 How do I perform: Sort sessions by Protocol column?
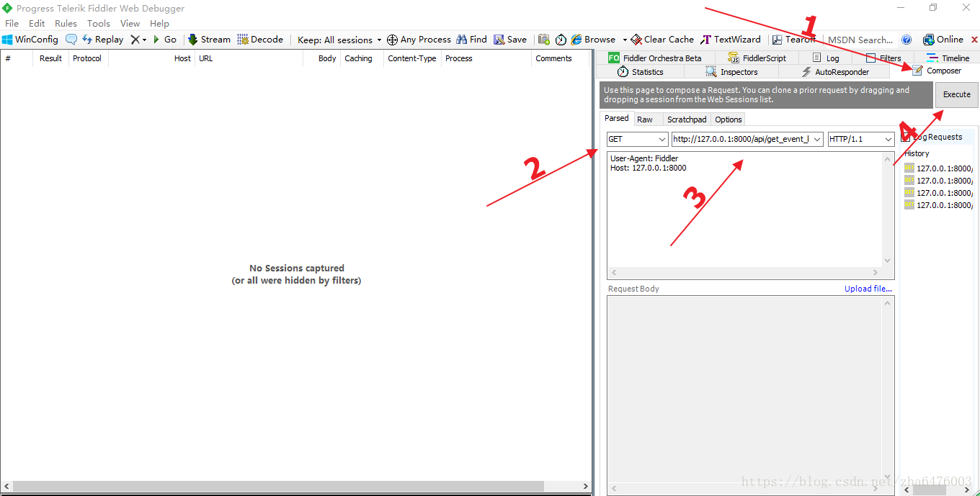pyautogui.click(x=87, y=58)
